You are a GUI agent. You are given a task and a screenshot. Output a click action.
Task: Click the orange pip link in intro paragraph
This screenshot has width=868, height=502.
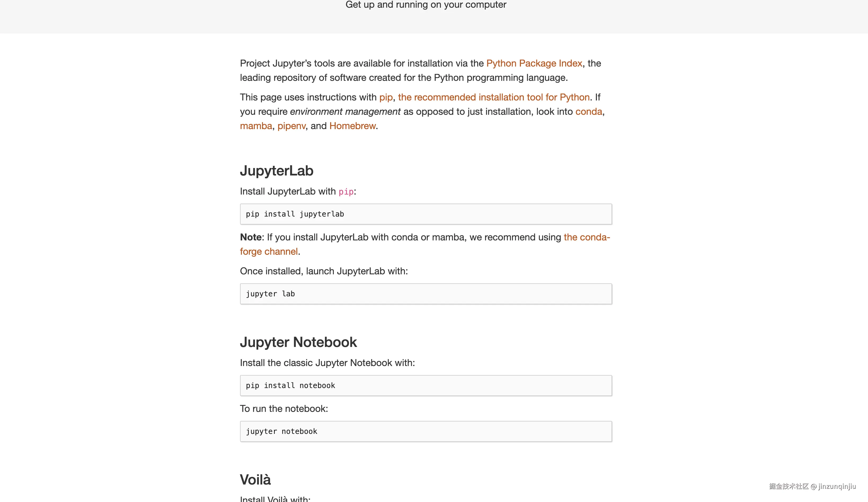coord(386,98)
